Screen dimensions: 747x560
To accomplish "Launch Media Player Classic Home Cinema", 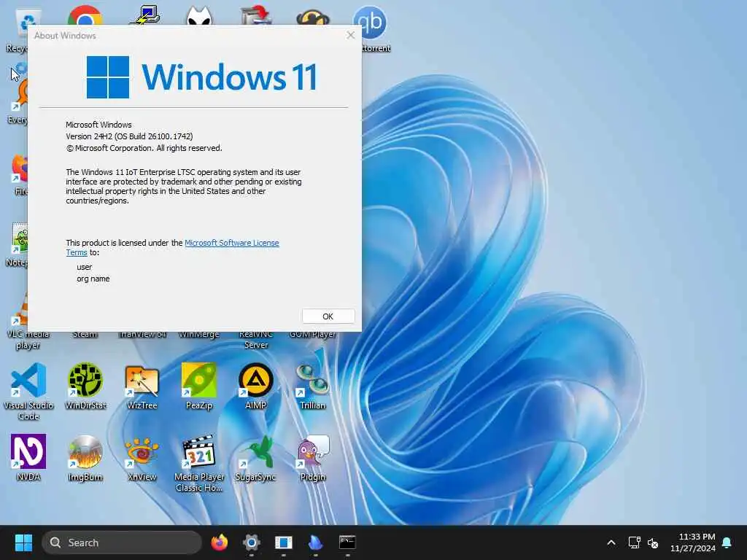I will (x=198, y=463).
